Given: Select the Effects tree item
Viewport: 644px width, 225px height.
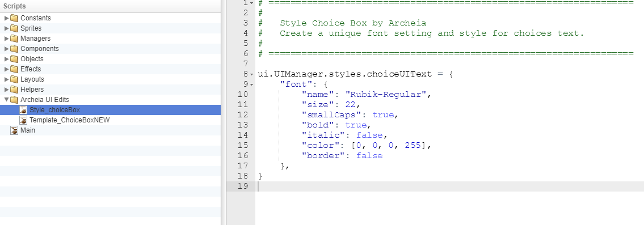Looking at the screenshot, I should (110, 69).
